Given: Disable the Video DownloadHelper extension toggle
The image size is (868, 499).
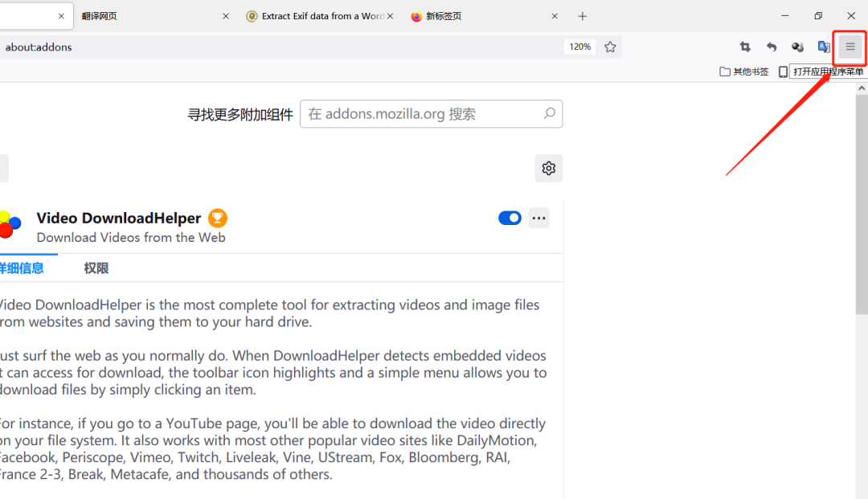Looking at the screenshot, I should [x=510, y=218].
